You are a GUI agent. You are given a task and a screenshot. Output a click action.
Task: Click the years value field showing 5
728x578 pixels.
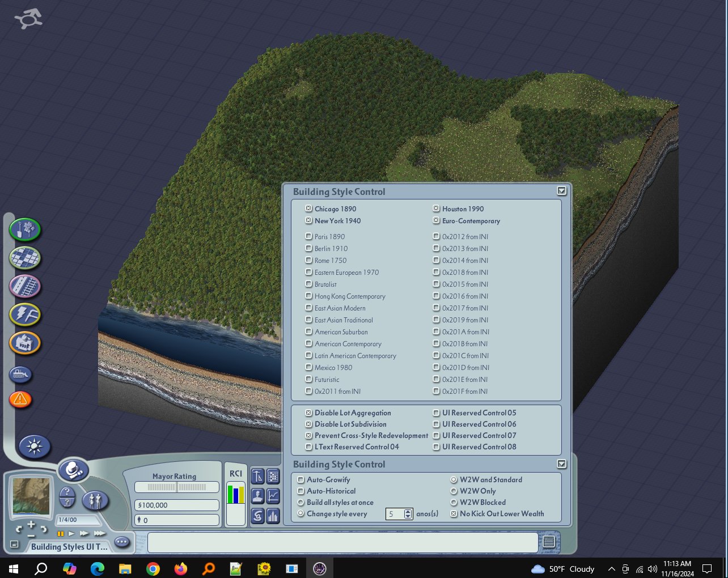tap(395, 514)
